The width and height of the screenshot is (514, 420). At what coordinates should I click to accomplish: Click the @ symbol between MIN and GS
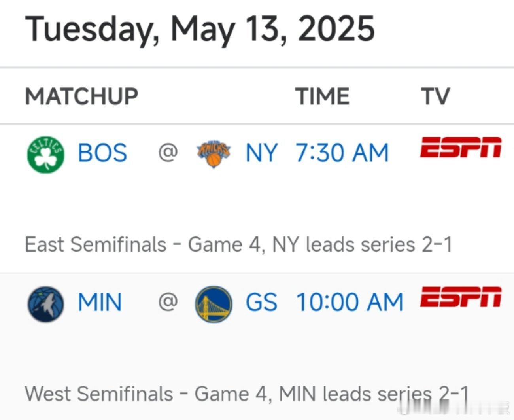point(168,303)
